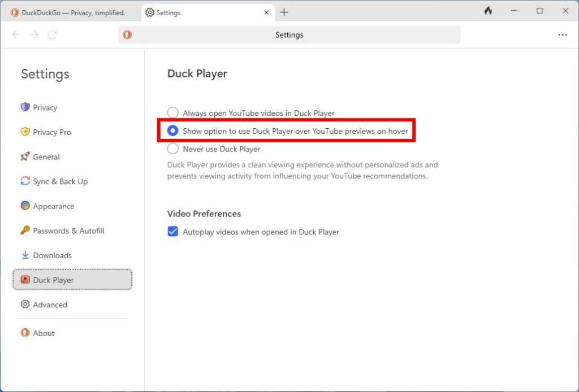The image size is (579, 392).
Task: Open the browser options three-dot menu
Action: [x=563, y=34]
